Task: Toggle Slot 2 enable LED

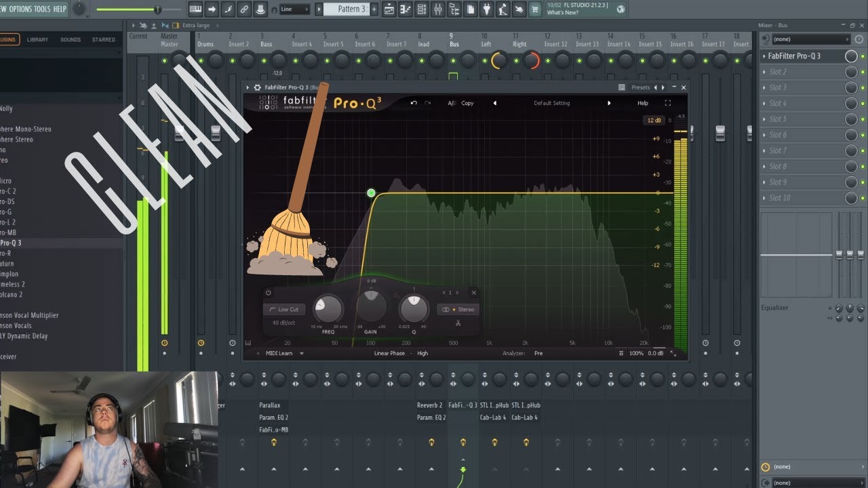Action: coord(863,72)
